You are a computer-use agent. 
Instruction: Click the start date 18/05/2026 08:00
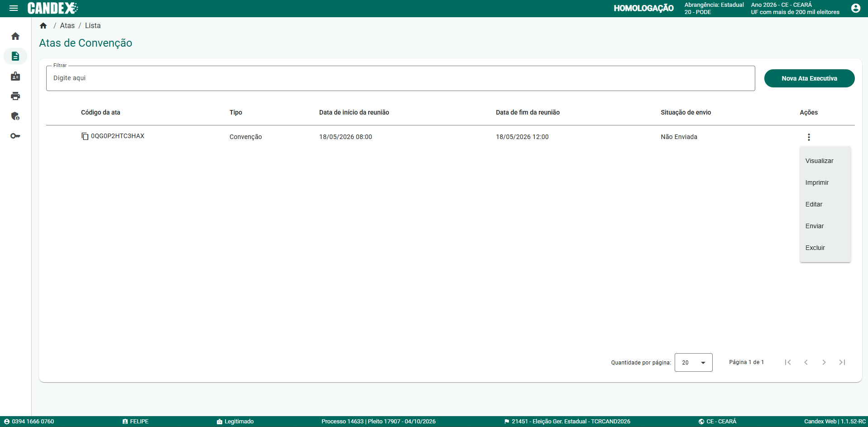(345, 137)
